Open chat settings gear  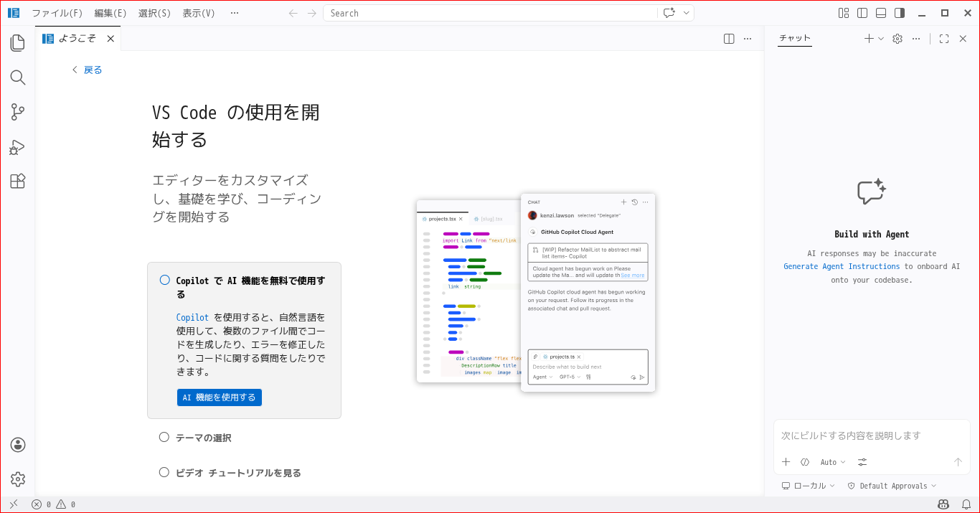tap(897, 39)
